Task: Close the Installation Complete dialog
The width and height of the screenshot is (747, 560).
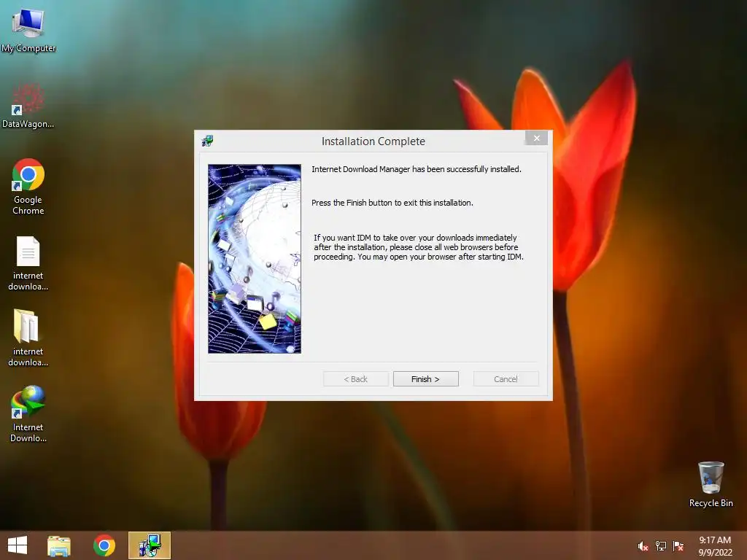Action: 536,138
